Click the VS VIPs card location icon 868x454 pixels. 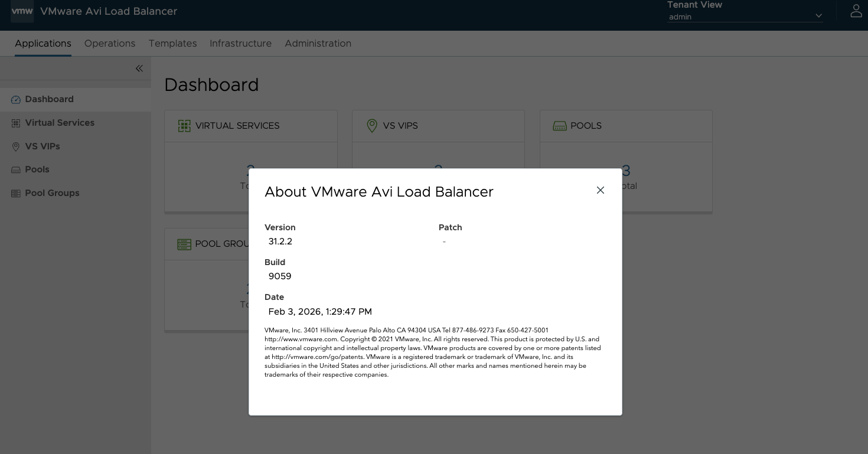(372, 126)
